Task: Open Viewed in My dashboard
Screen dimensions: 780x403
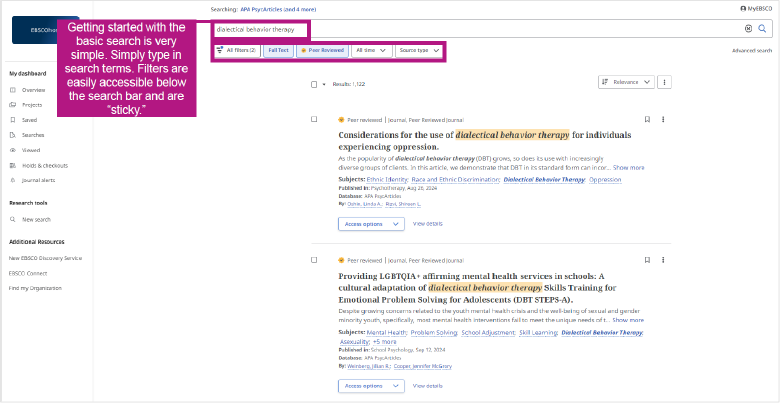Action: [x=31, y=150]
